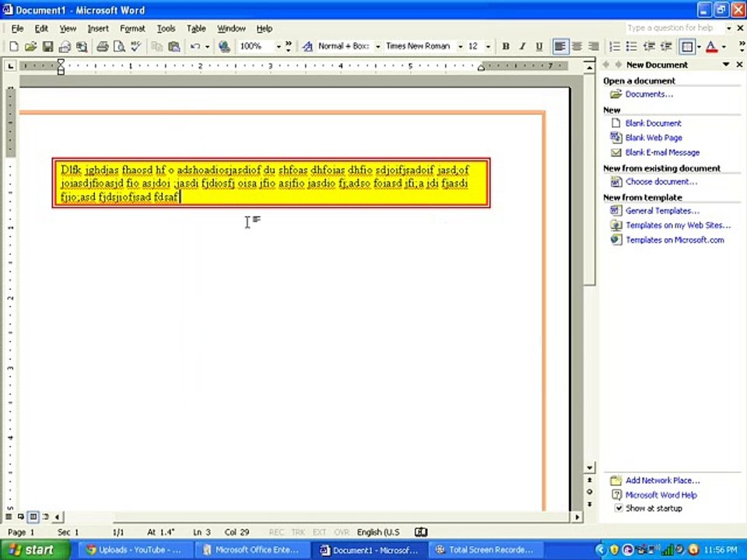
Task: Apply the red font color button
Action: click(711, 46)
